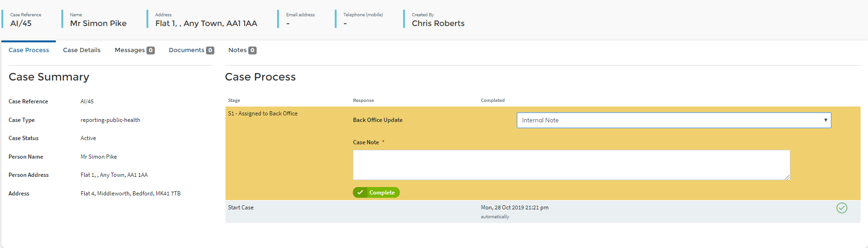Click the Notes tab count badge
This screenshot has width=868, height=248.
click(x=252, y=50)
